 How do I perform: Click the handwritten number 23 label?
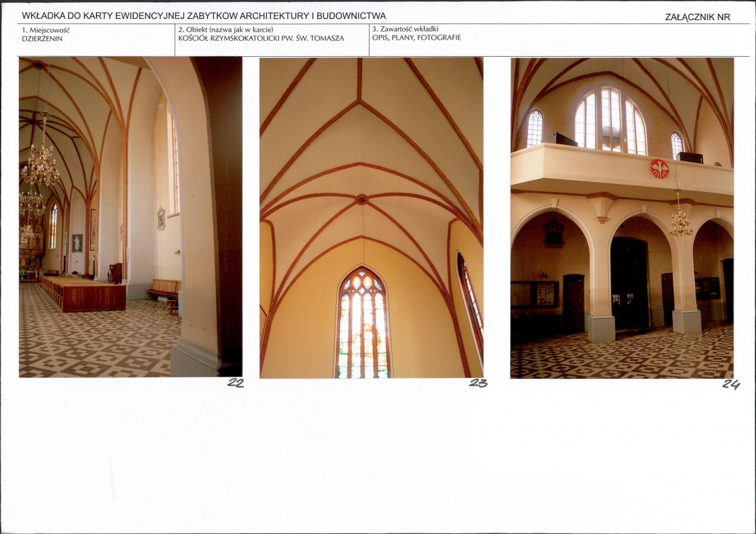coord(479,383)
